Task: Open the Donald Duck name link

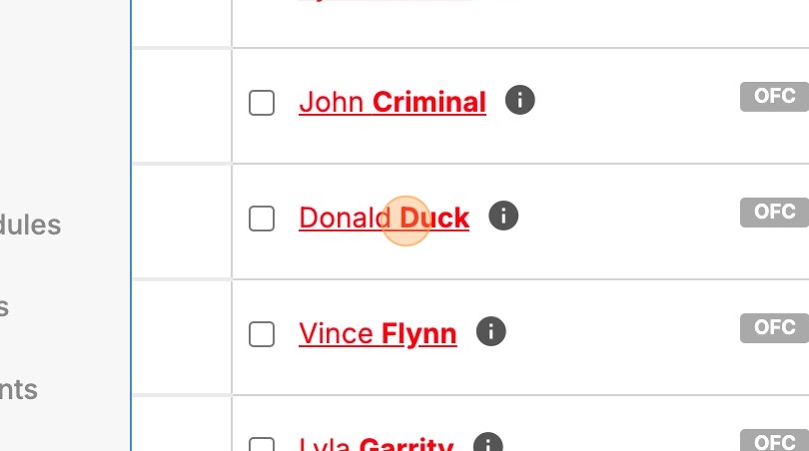Action: [x=384, y=218]
